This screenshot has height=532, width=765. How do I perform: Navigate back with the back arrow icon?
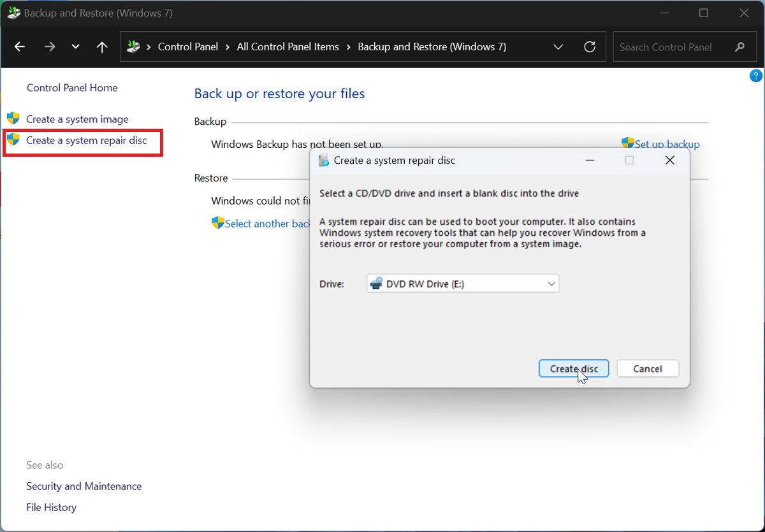click(x=19, y=47)
